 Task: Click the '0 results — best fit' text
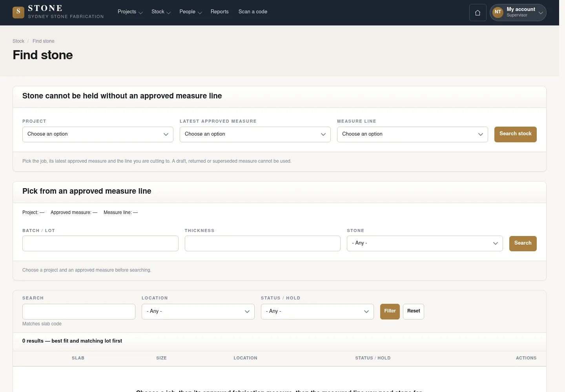point(72,341)
